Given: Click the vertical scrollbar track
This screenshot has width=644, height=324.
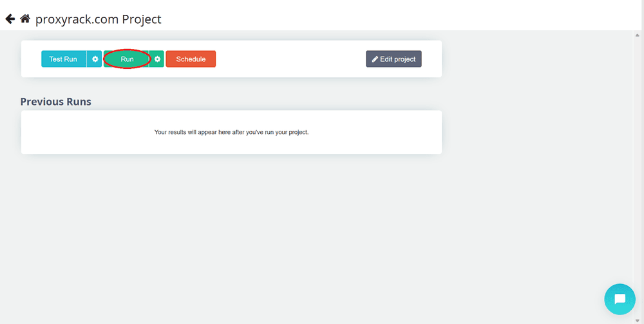Looking at the screenshot, I should [x=638, y=177].
